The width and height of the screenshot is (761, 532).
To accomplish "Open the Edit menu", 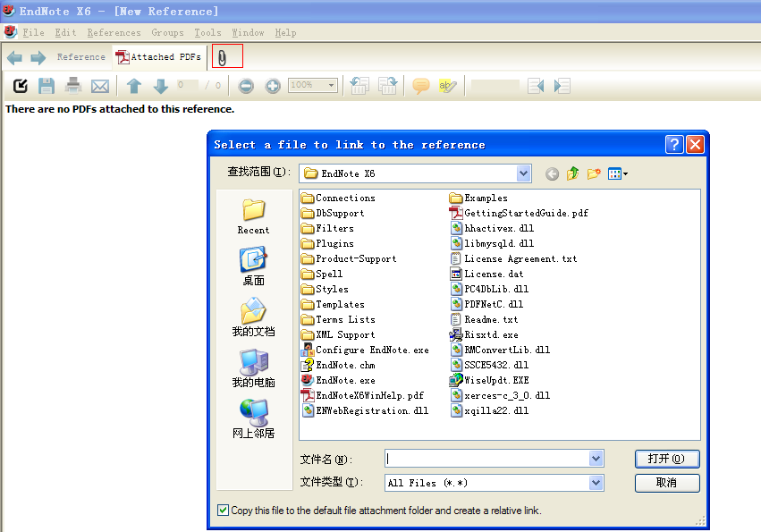I will 65,32.
